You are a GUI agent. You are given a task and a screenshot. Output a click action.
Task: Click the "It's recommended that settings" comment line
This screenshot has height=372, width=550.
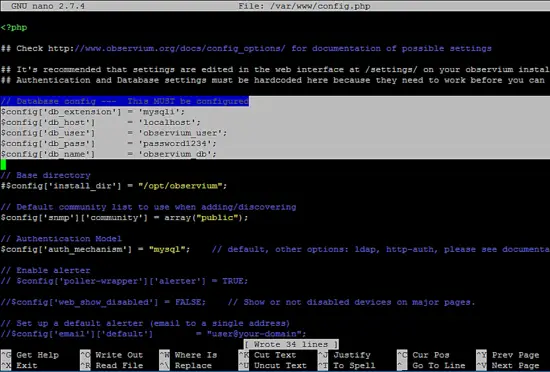pyautogui.click(x=275, y=69)
